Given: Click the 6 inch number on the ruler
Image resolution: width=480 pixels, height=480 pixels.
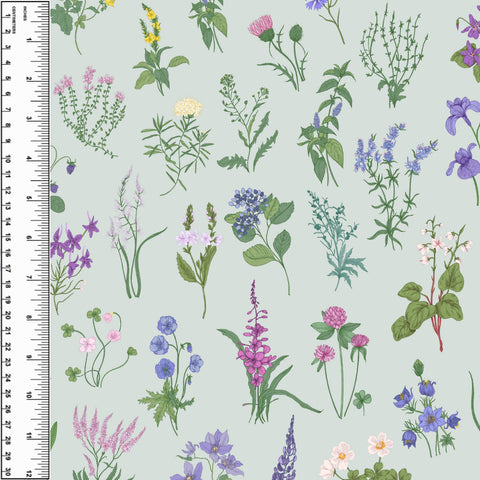Looking at the screenshot, I should 29,238.
